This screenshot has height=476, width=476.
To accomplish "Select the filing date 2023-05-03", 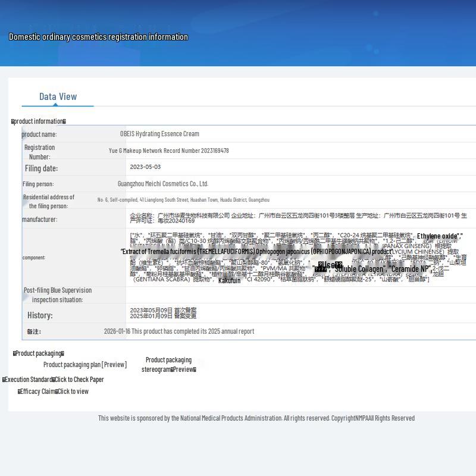I will 145,167.
